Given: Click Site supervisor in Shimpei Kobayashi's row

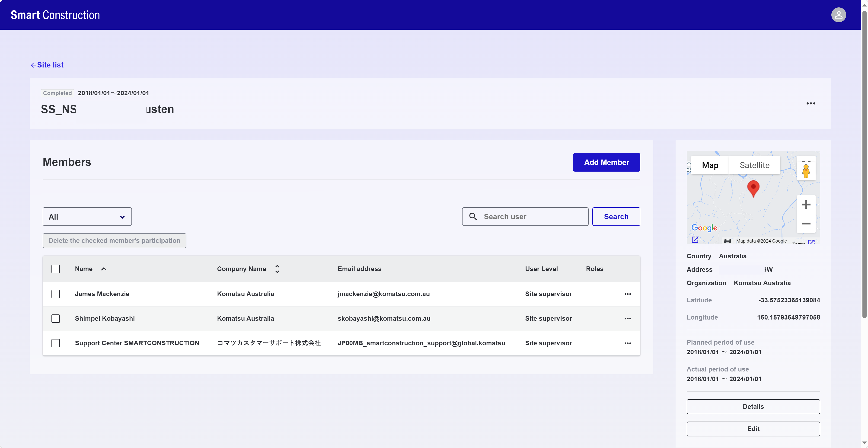Looking at the screenshot, I should (x=548, y=319).
